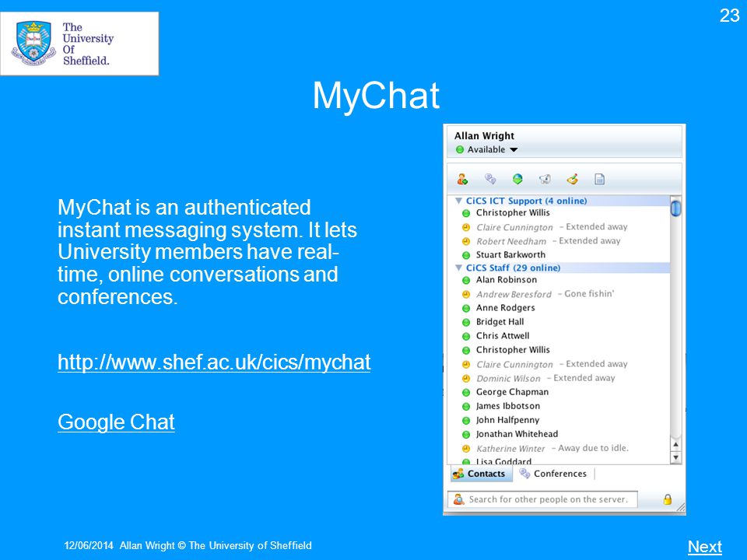Switch to the Conferences tab
Image resolution: width=747 pixels, height=560 pixels.
pos(553,474)
